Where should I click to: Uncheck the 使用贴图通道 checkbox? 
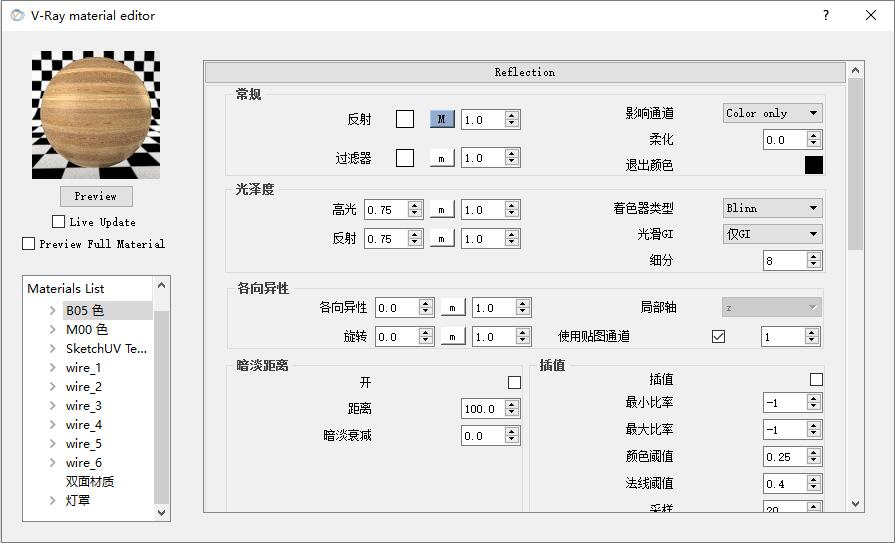tap(718, 337)
